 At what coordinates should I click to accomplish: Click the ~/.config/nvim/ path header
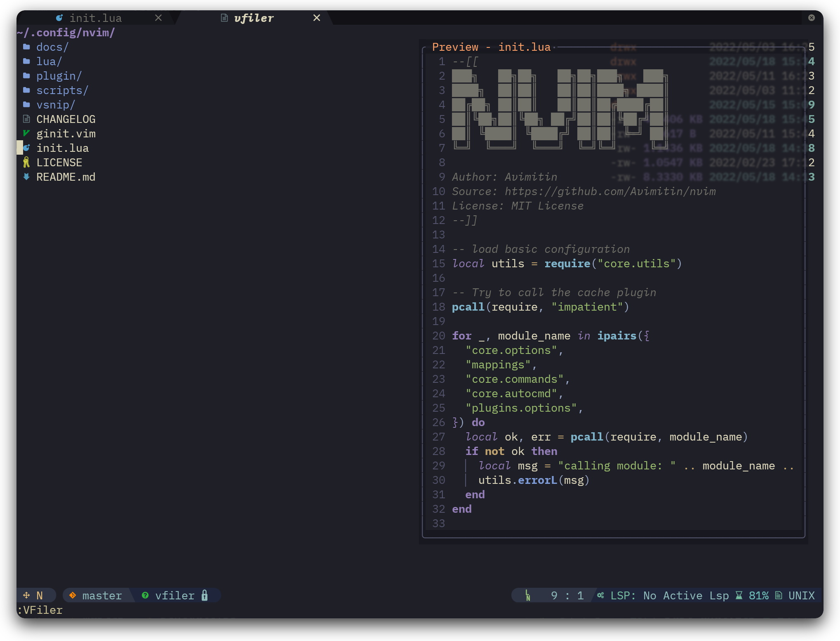[x=66, y=33]
